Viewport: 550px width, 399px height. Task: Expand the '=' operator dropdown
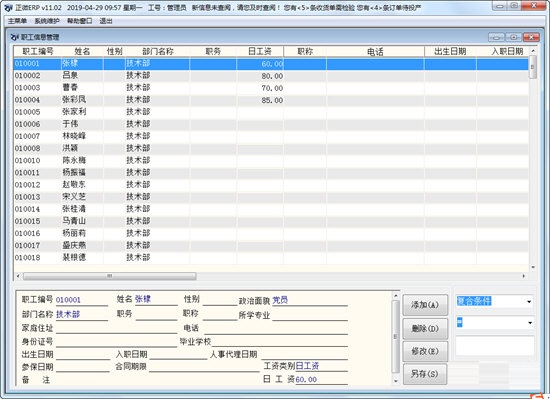(x=530, y=323)
